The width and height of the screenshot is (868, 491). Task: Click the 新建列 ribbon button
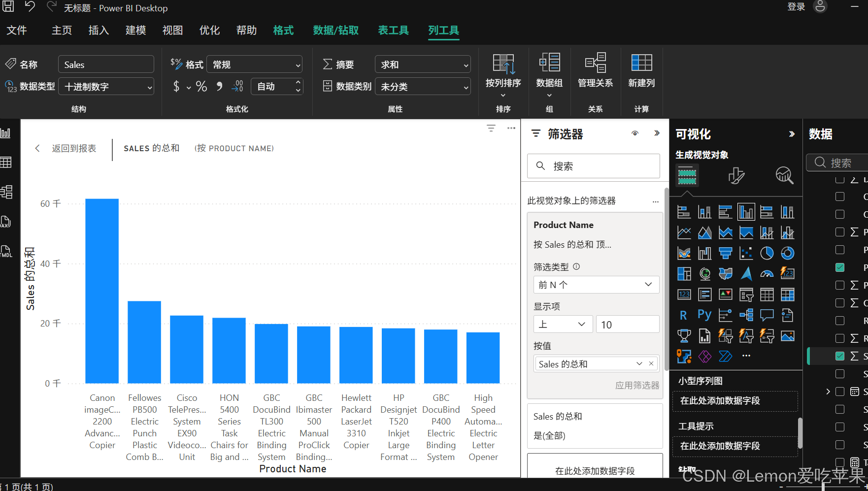tap(641, 71)
